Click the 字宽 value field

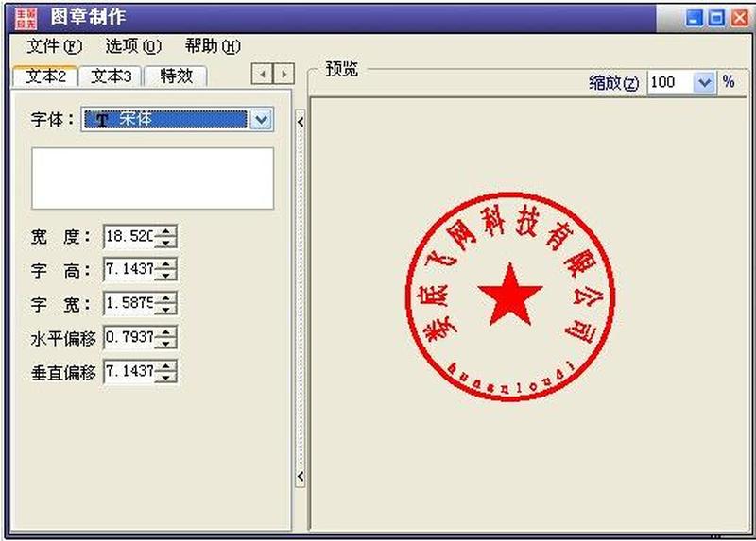click(129, 303)
